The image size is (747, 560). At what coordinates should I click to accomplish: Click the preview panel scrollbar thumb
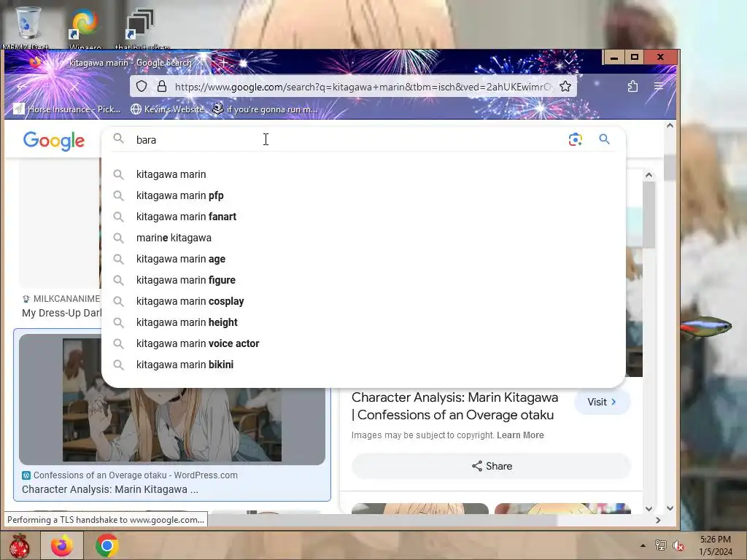[x=649, y=215]
